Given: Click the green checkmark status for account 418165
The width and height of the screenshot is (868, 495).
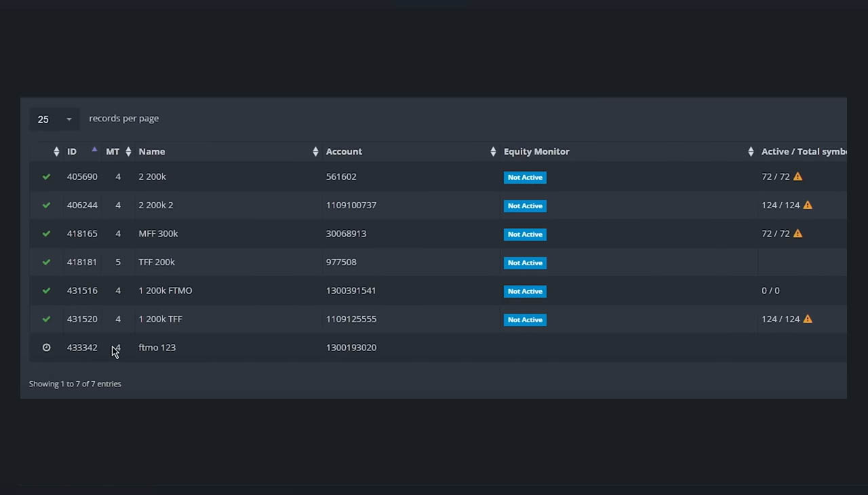Looking at the screenshot, I should tap(46, 233).
